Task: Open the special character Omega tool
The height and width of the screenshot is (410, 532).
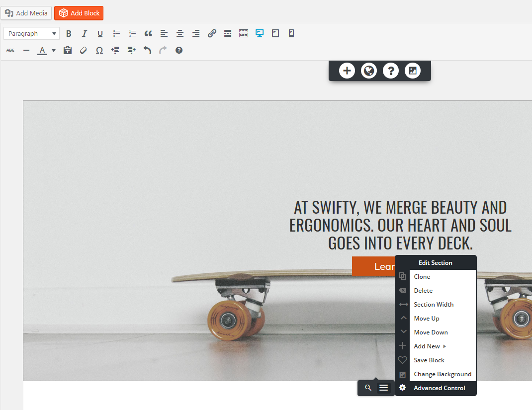Action: click(x=99, y=50)
